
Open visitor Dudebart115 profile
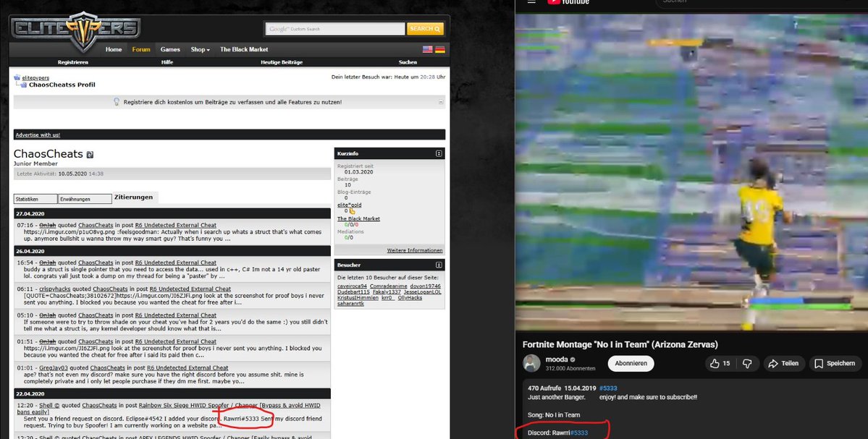coord(354,292)
